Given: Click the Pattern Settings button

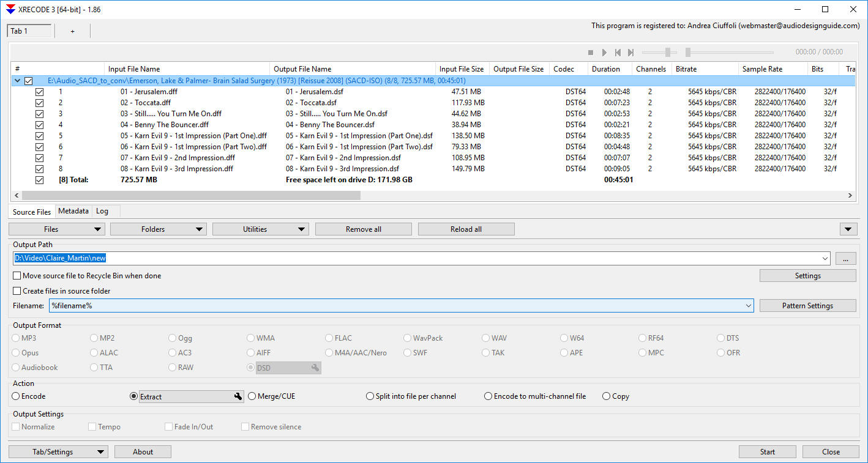Looking at the screenshot, I should tap(807, 306).
